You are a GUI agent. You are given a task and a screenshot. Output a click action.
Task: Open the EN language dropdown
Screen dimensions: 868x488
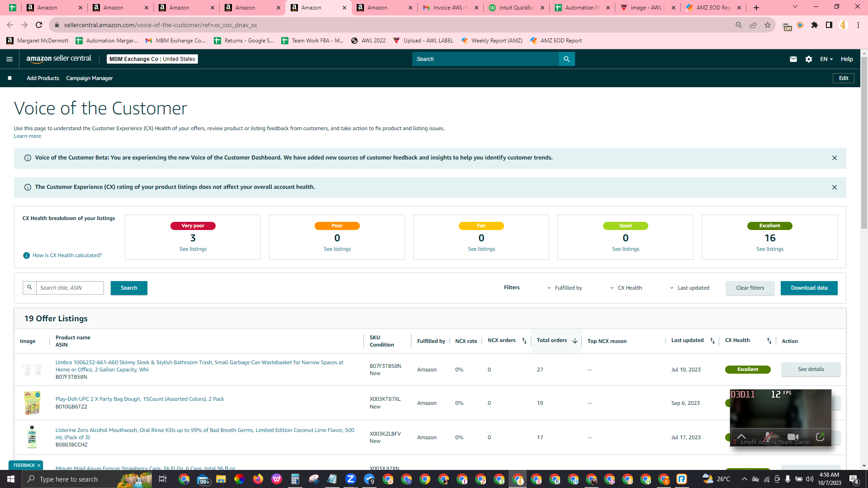[x=826, y=59]
